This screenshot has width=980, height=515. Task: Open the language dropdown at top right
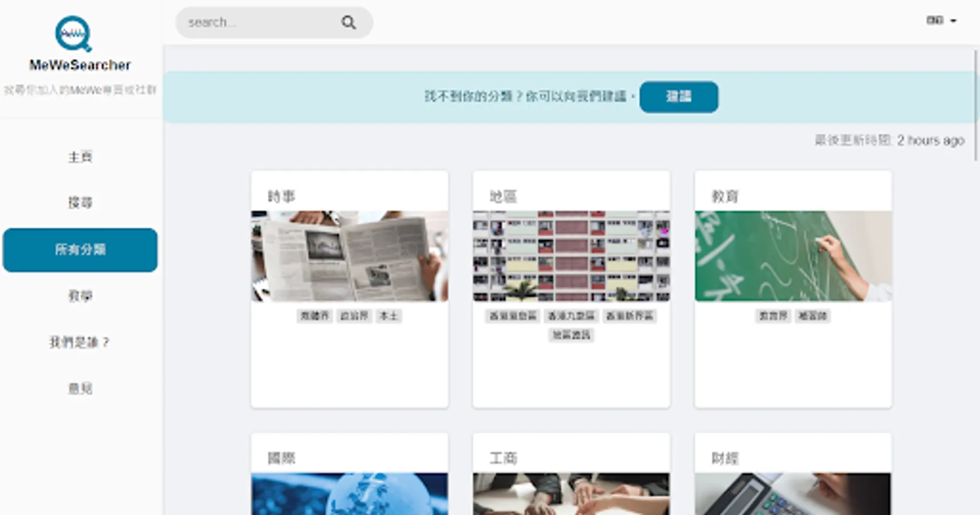pyautogui.click(x=941, y=21)
